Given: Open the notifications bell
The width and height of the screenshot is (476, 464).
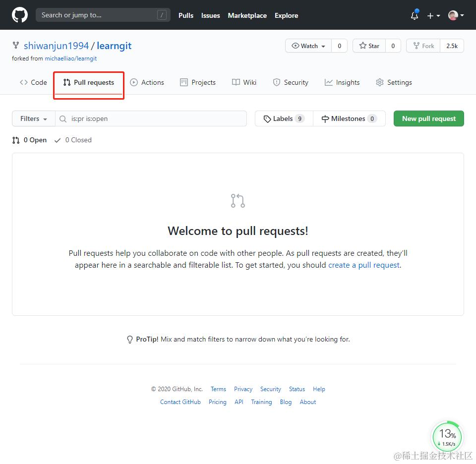Looking at the screenshot, I should pyautogui.click(x=415, y=15).
